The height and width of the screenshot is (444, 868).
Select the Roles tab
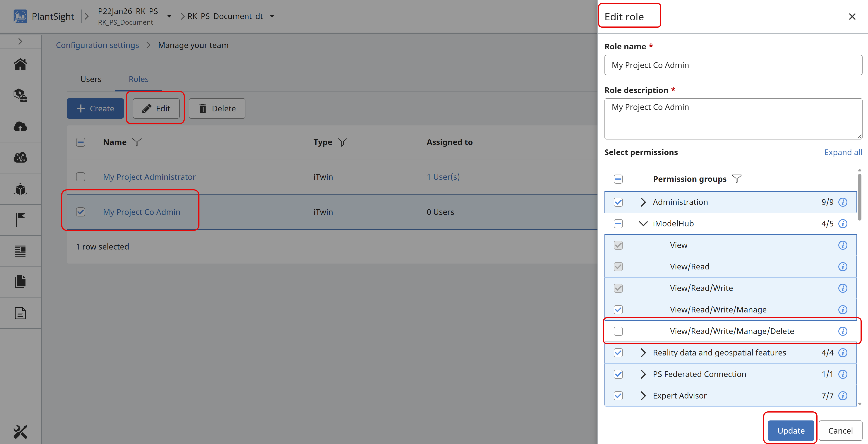click(x=139, y=79)
